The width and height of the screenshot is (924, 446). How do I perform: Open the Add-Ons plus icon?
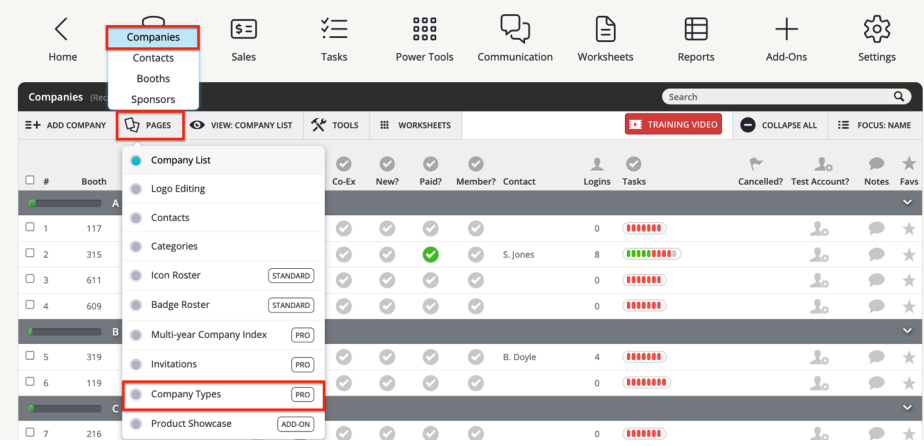pos(786,29)
